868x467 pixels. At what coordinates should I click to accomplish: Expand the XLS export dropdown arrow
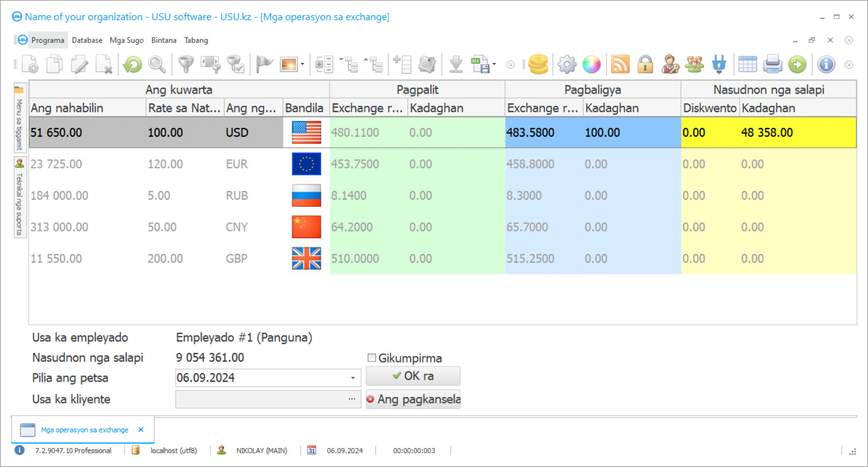pyautogui.click(x=493, y=64)
